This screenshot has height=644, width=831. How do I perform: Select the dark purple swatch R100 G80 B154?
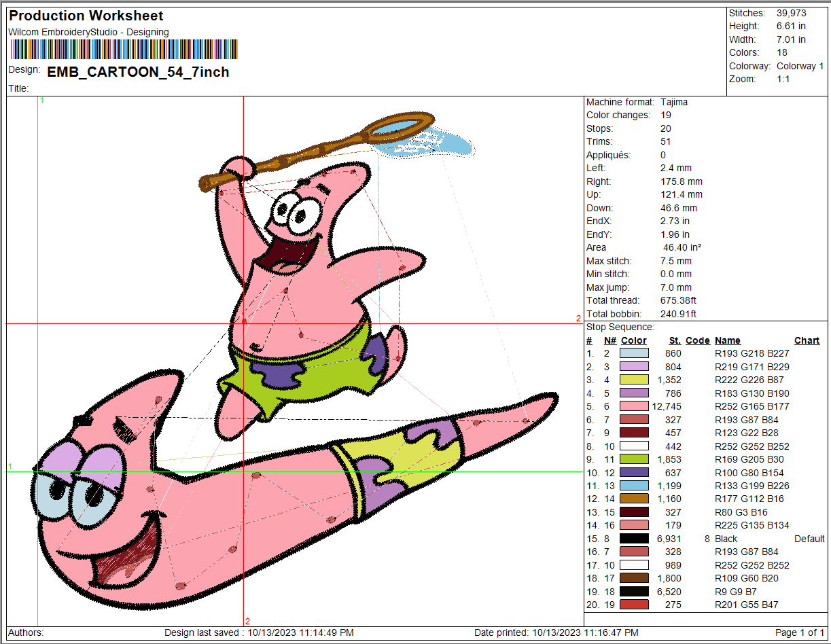[x=634, y=472]
